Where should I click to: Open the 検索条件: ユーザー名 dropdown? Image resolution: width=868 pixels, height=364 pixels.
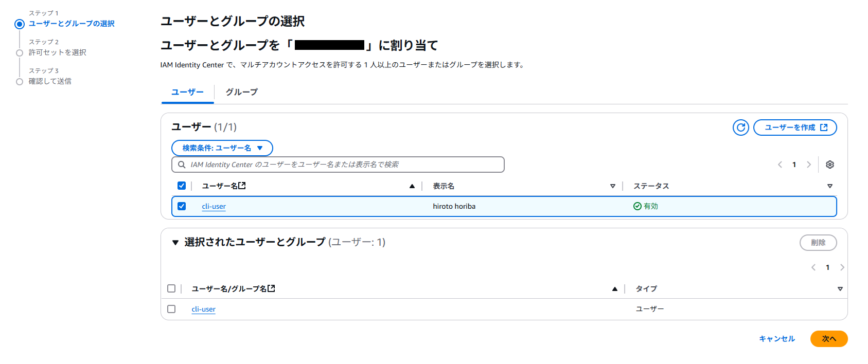pos(222,148)
